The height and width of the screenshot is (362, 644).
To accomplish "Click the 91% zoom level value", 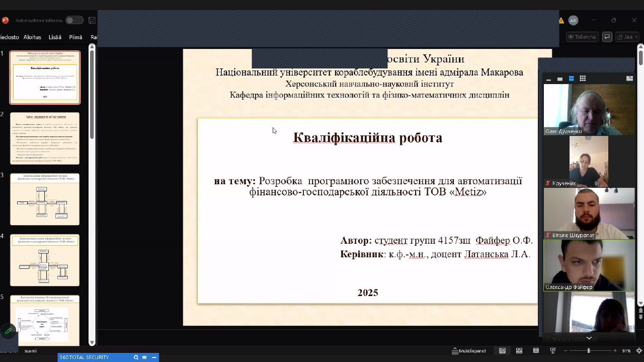I will [x=626, y=350].
